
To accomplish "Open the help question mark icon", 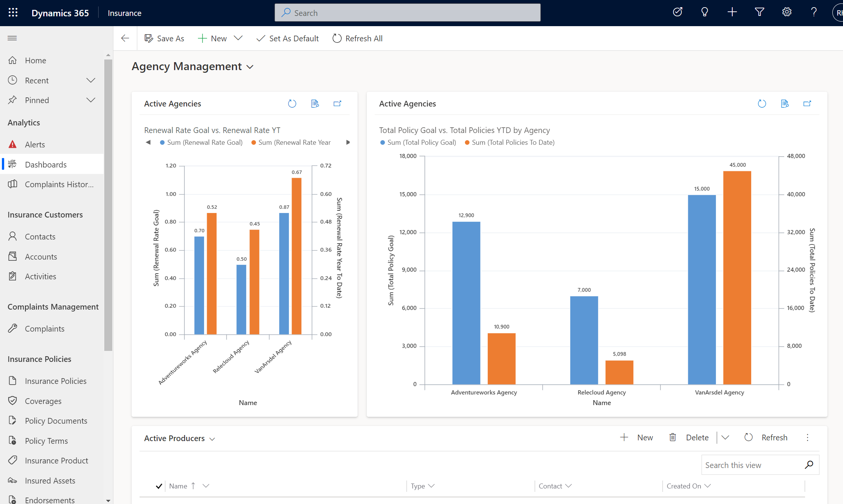I will pyautogui.click(x=814, y=12).
